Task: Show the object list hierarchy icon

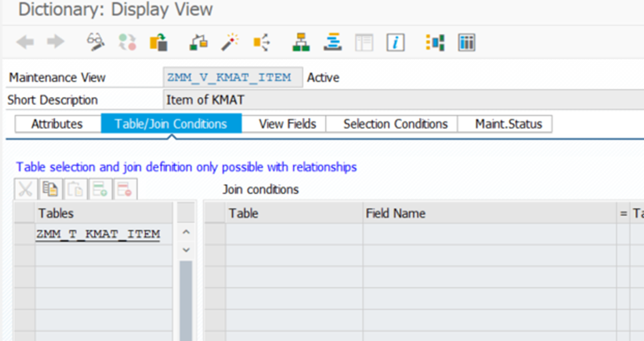Action: (301, 42)
